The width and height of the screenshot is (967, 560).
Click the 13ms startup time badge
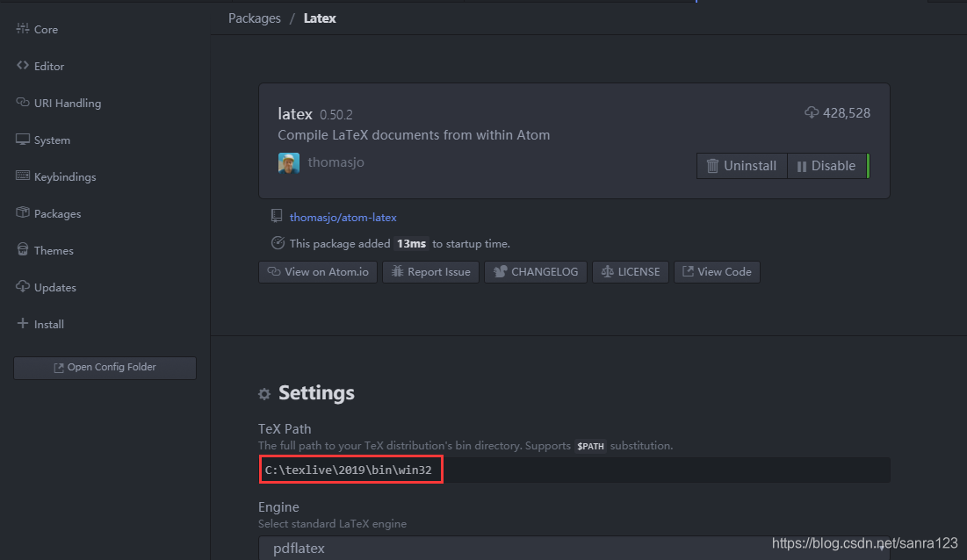pos(411,244)
